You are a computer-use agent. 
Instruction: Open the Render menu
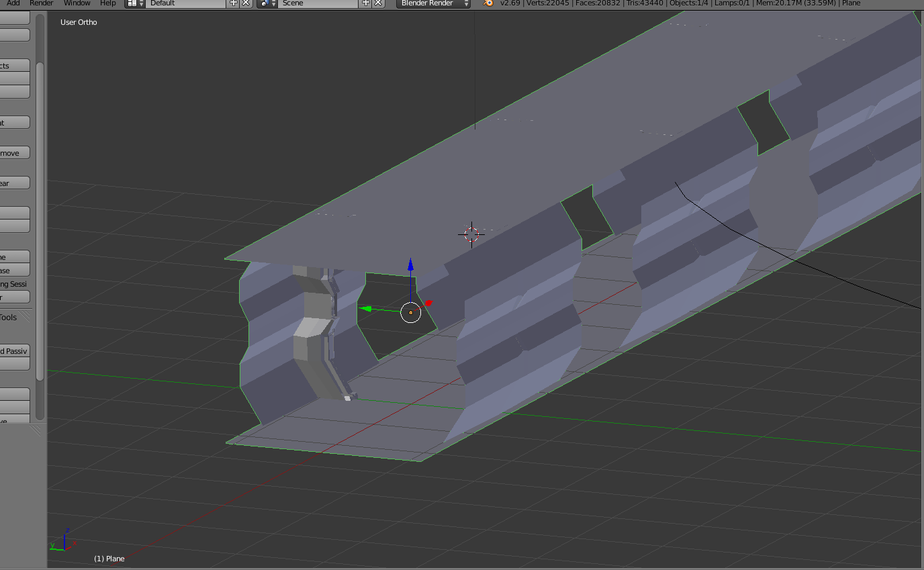pos(42,3)
